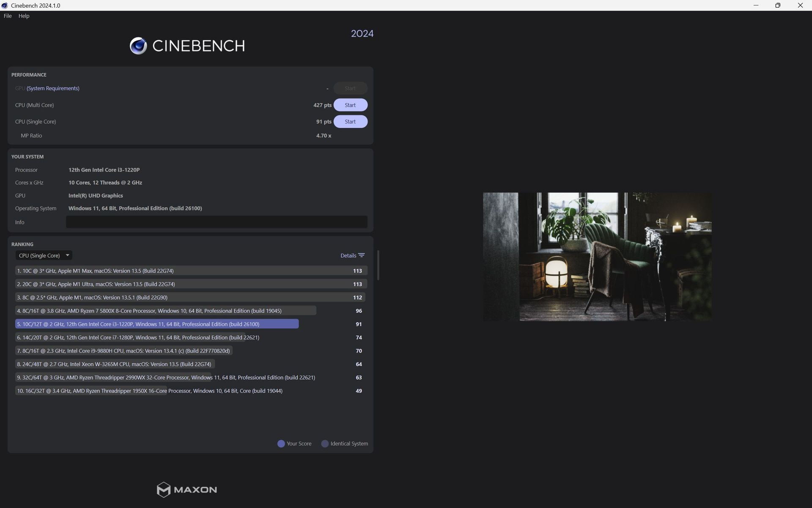Image resolution: width=812 pixels, height=508 pixels.
Task: Click the score 49 for Threadripper 1950X
Action: 359,391
